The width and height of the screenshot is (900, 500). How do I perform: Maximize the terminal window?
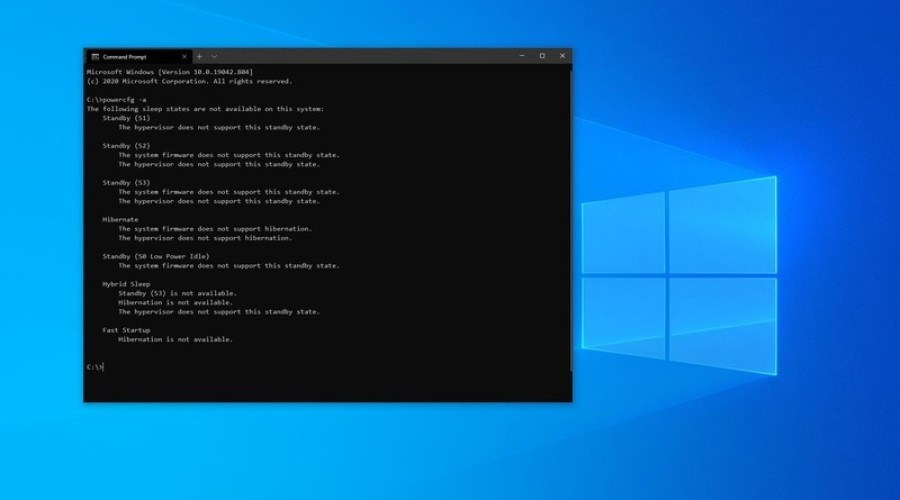point(542,56)
